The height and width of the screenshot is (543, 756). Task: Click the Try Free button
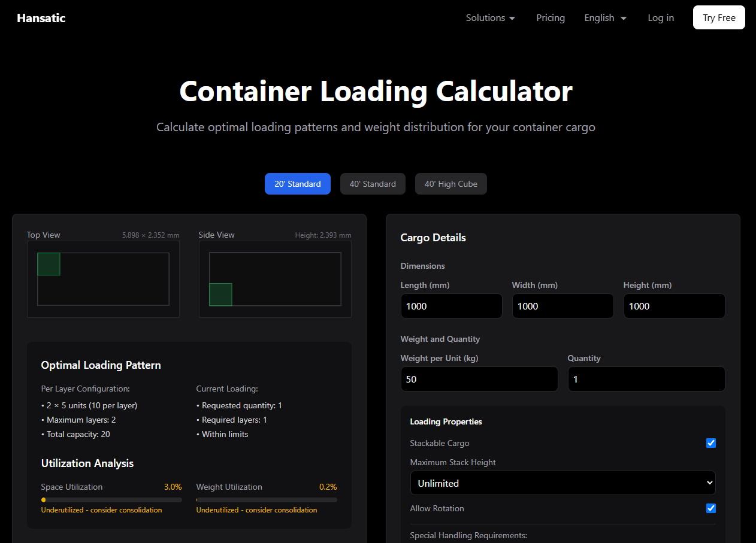tap(718, 17)
